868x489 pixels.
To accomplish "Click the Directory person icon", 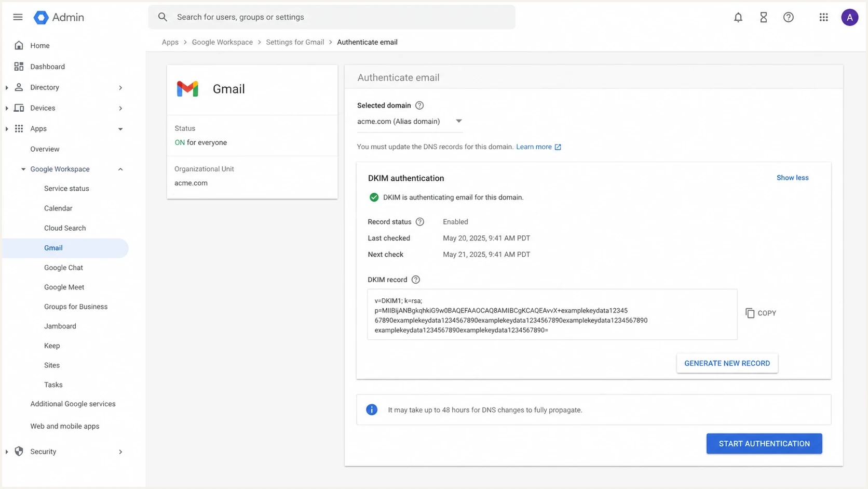I will point(19,87).
